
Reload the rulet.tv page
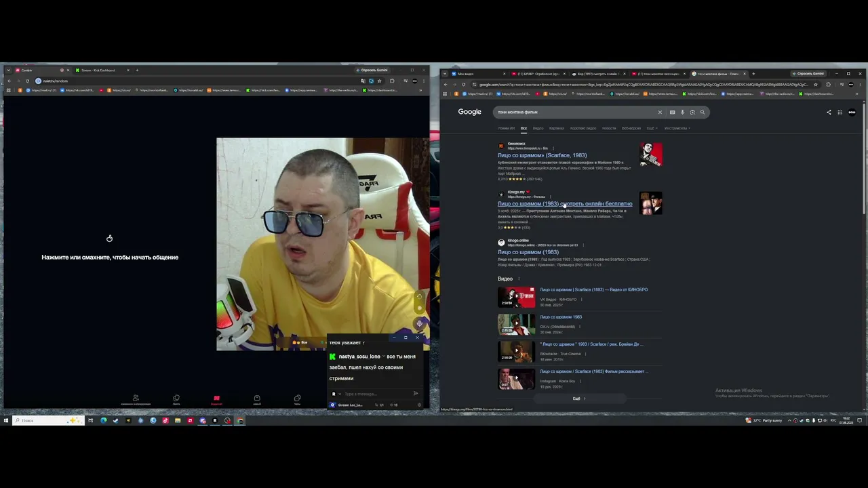[27, 81]
